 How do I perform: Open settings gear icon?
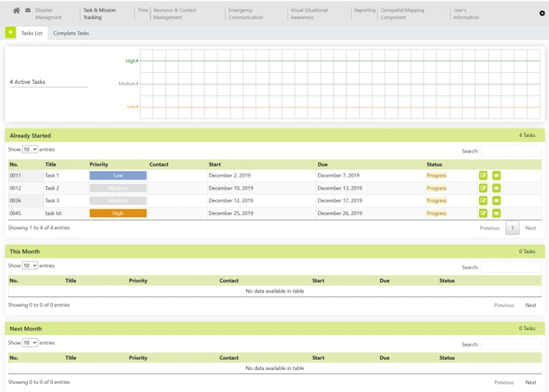pos(542,13)
